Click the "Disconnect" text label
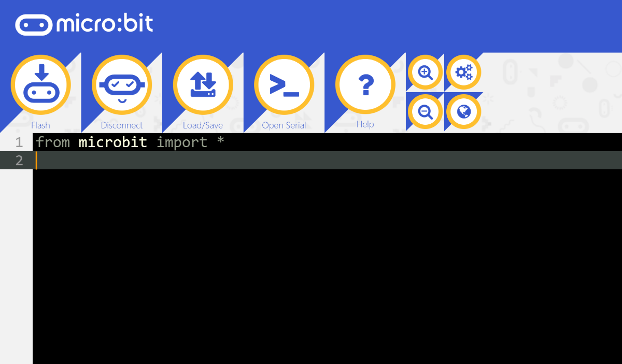 click(x=122, y=125)
